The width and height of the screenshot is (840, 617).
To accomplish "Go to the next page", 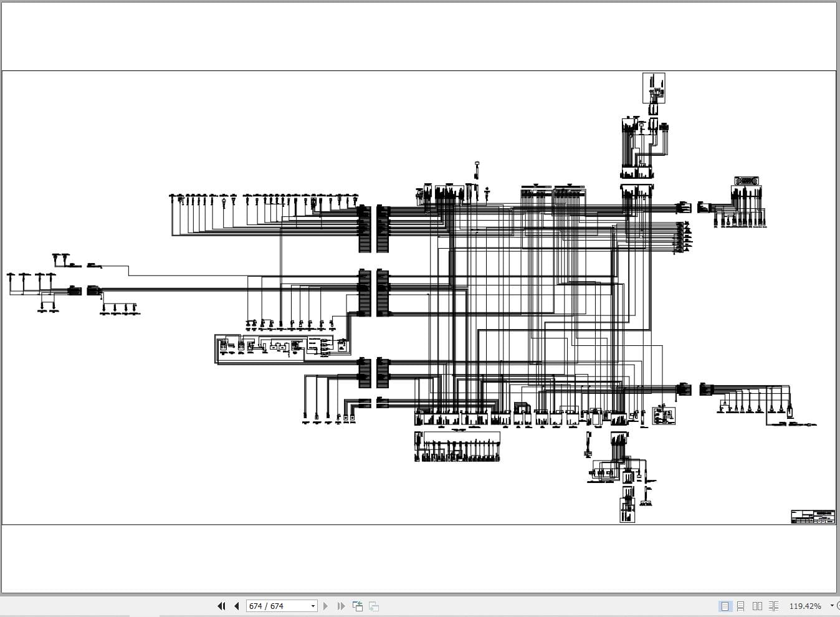I will tap(325, 606).
